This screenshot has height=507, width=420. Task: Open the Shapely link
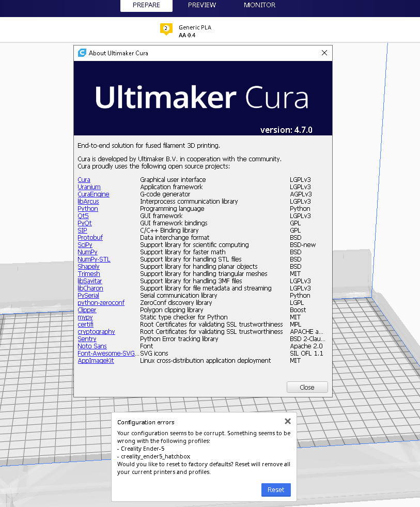(x=88, y=267)
